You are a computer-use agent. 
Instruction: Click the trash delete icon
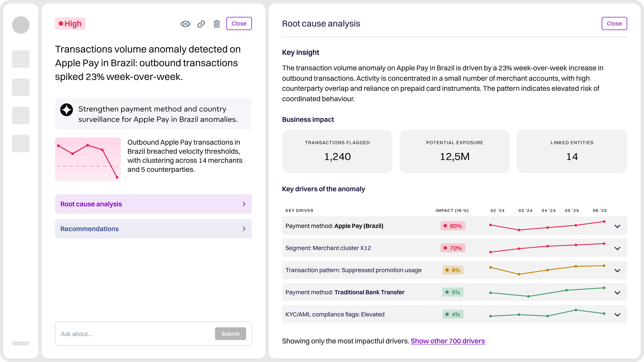[x=217, y=24]
